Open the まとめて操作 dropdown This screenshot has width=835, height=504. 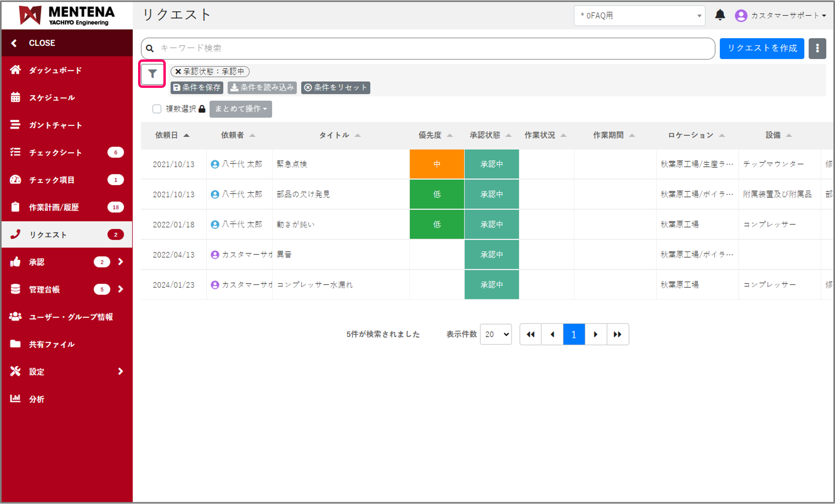coord(240,109)
